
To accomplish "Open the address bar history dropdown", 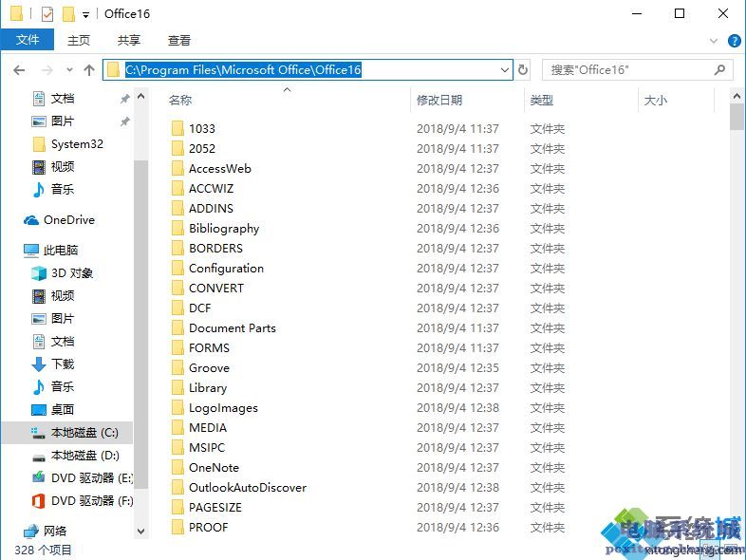I will point(505,70).
